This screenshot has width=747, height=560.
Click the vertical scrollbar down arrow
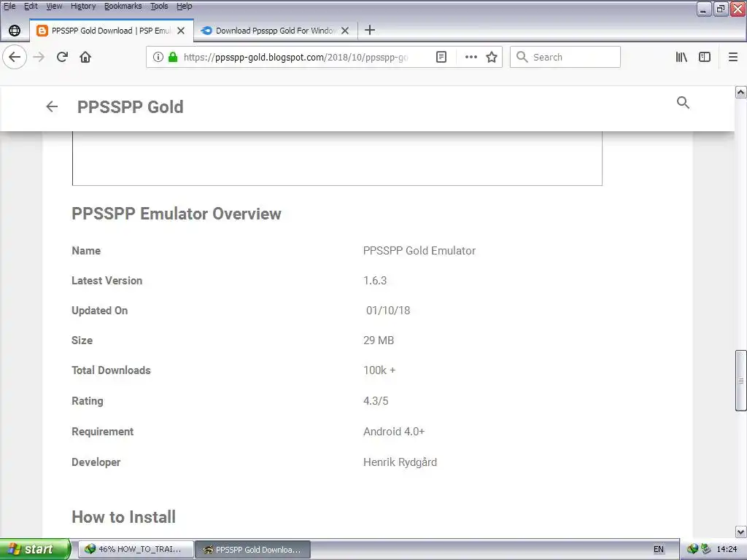tap(741, 532)
